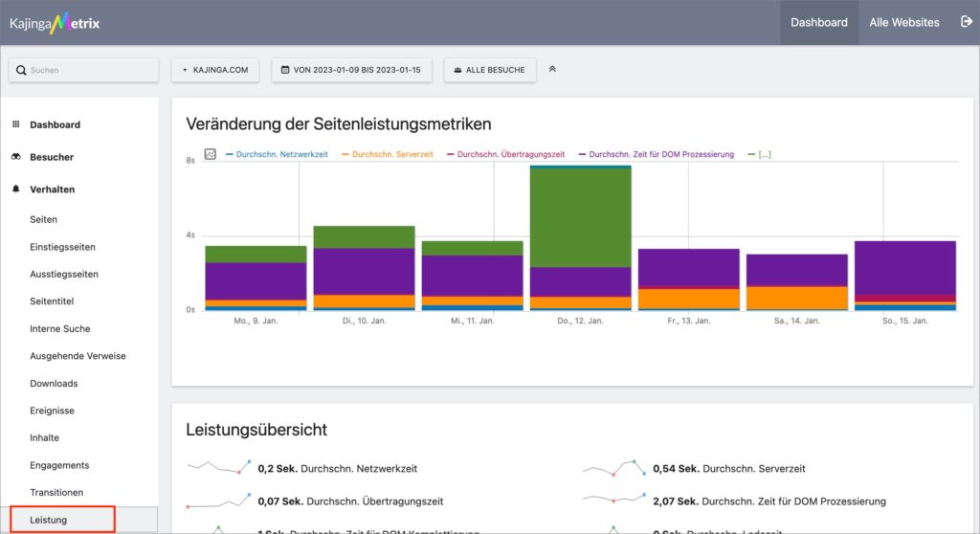Viewport: 980px width, 534px height.
Task: Click the tall Do., 12. Jan. green bar
Action: [x=580, y=217]
